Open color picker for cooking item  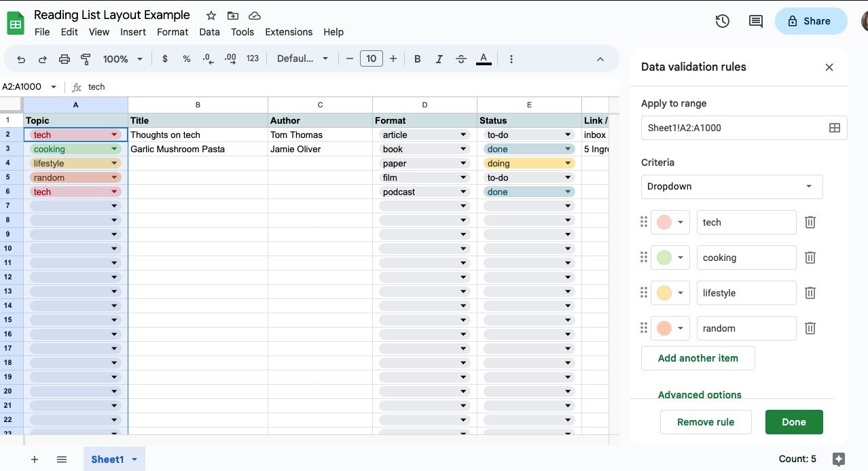click(x=670, y=258)
